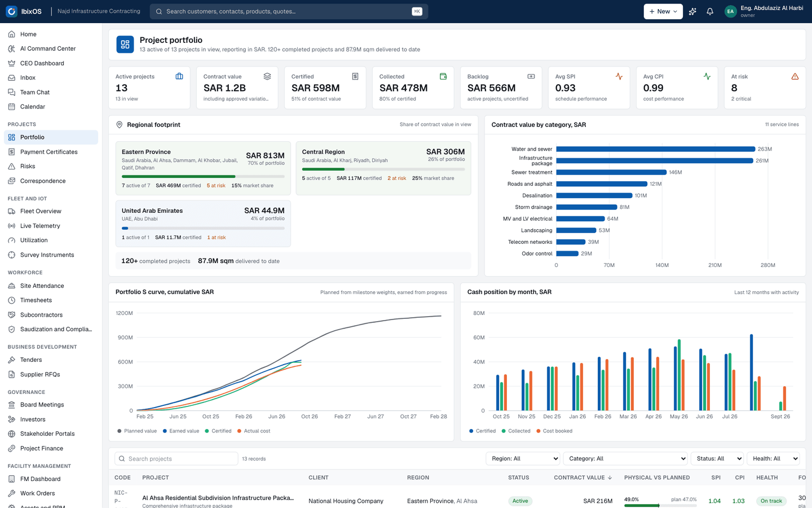Click the On track health badge

(x=771, y=501)
